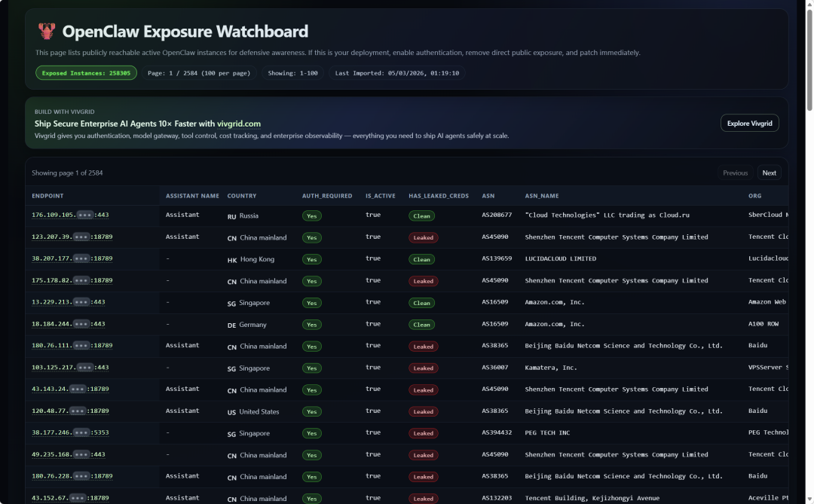Screen dimensions: 814x504
Task: Open endpoint 18.184.244 port 443
Action: click(x=69, y=324)
